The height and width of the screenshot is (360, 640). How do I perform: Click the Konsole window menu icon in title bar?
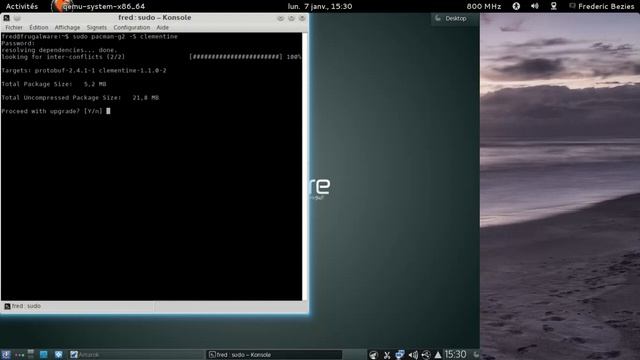coord(7,18)
